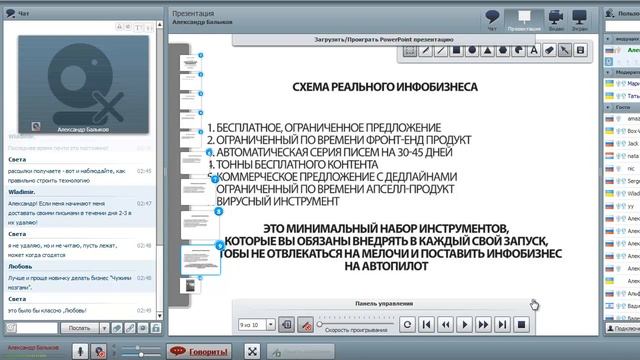Click the Говорить! button
This screenshot has width=640, height=360.
point(199,351)
